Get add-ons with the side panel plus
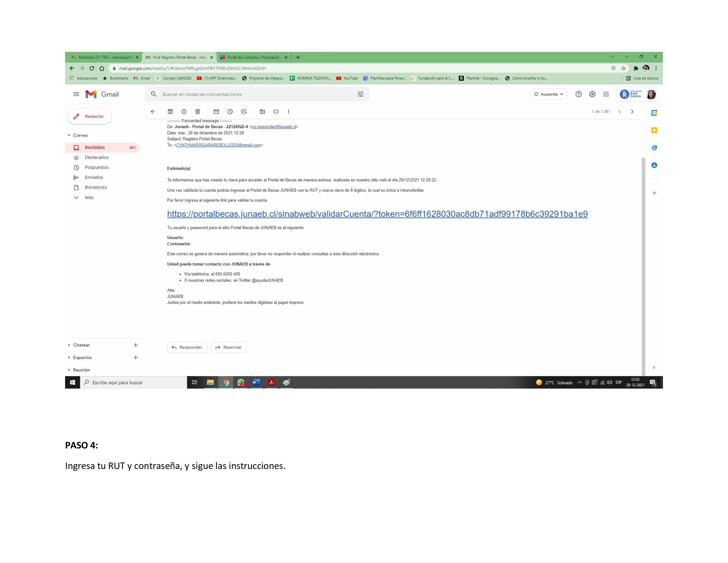Image resolution: width=728 pixels, height=563 pixels. [654, 193]
